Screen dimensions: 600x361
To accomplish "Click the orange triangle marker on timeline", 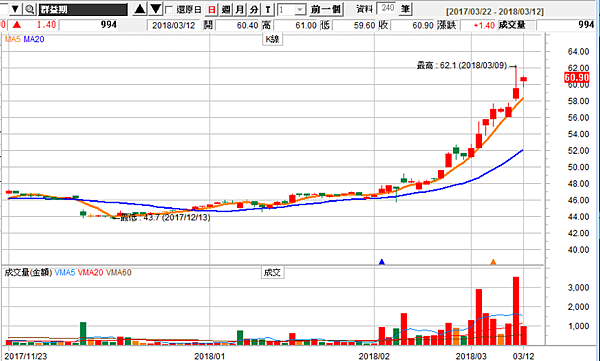I will point(493,262).
